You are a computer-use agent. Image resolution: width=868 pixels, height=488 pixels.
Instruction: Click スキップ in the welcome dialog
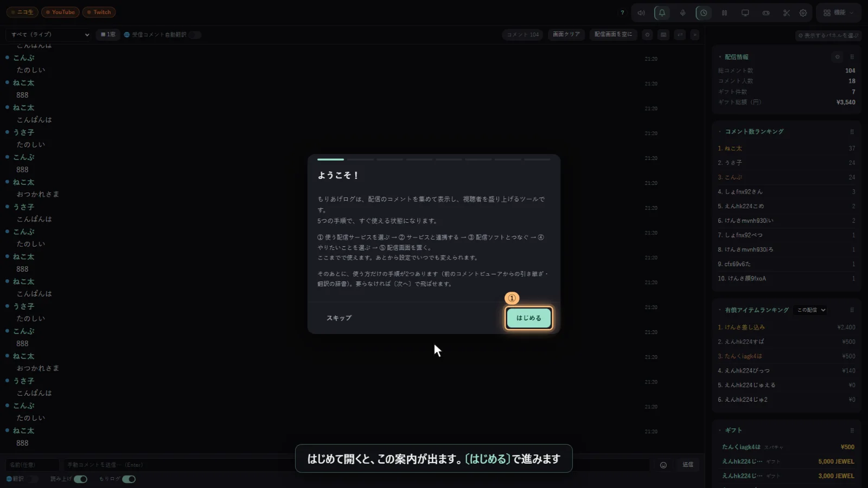click(339, 318)
